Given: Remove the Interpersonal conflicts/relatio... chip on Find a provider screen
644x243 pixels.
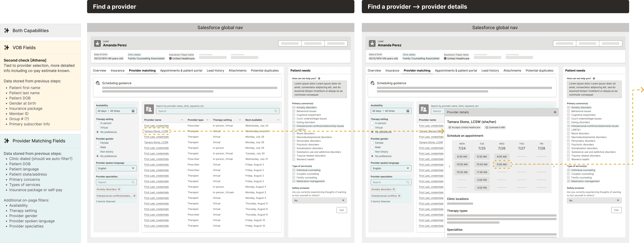Looking at the screenshot, I should coord(134,196).
